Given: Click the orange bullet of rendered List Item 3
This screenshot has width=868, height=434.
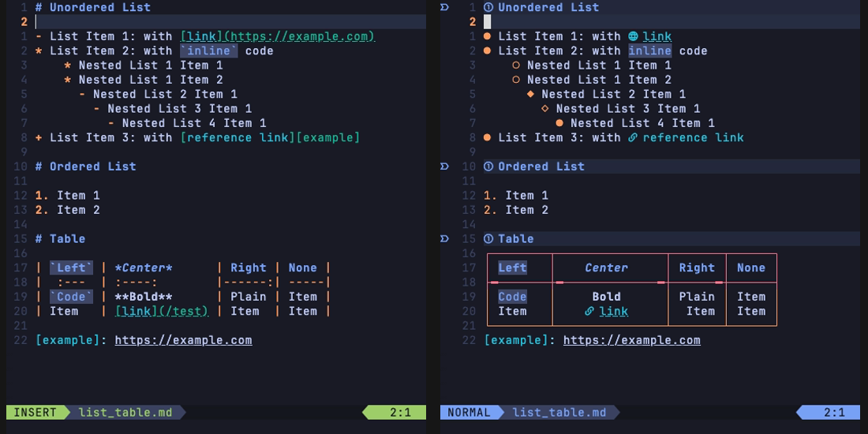Looking at the screenshot, I should (488, 138).
